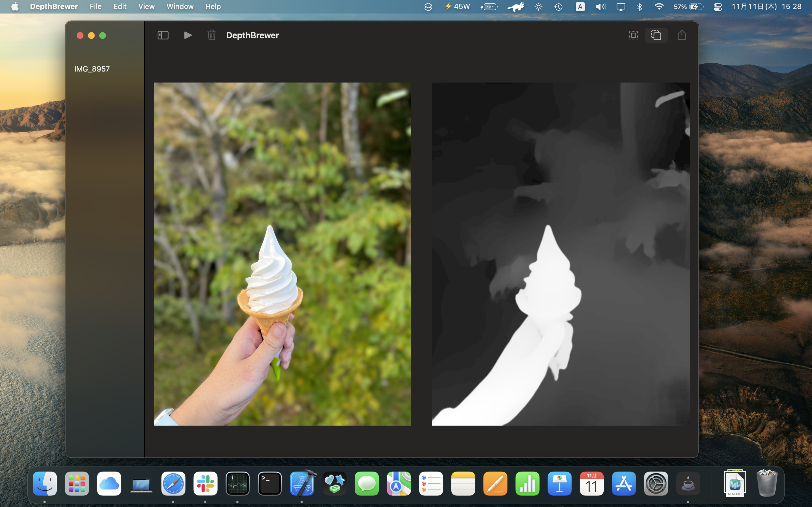Open Xcode from the Dock
The image size is (812, 507).
(x=302, y=483)
